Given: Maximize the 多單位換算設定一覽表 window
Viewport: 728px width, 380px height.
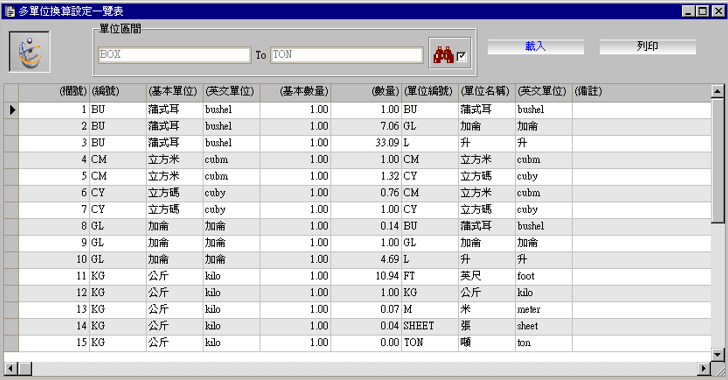Looking at the screenshot, I should coord(702,11).
